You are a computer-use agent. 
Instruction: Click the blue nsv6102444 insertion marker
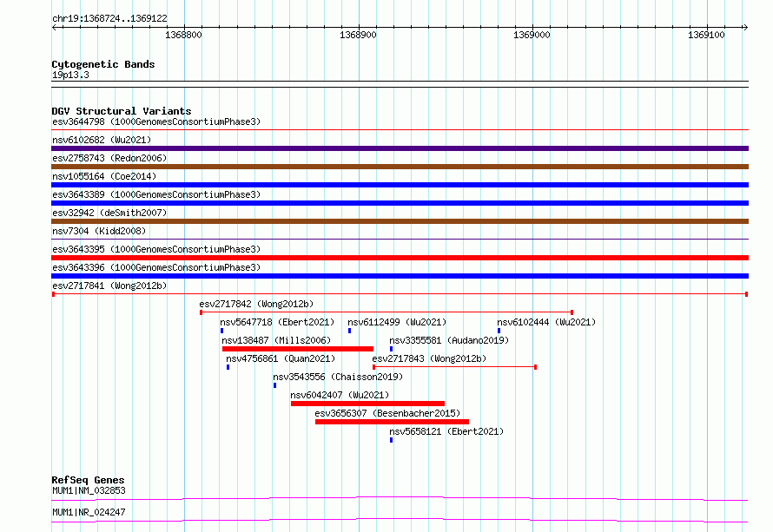(499, 331)
